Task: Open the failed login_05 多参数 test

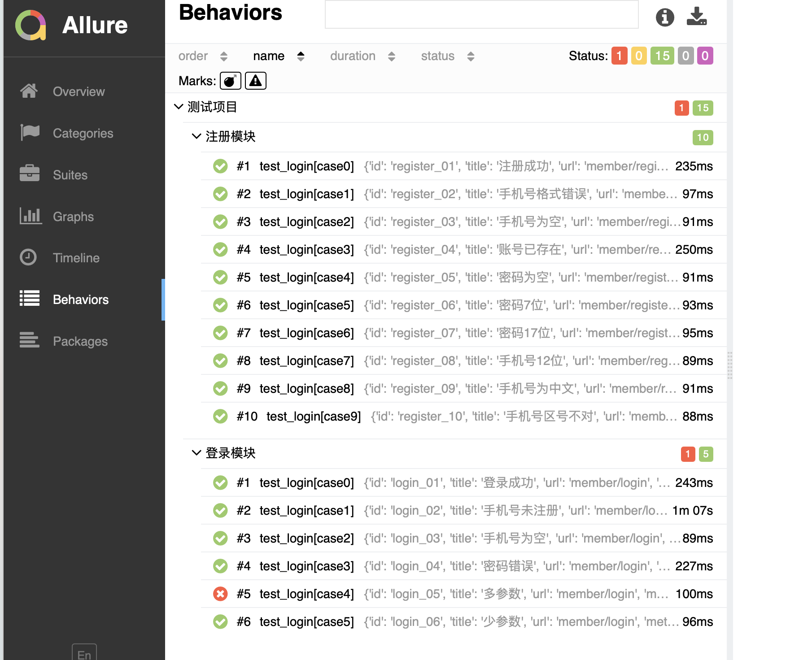Action: (463, 594)
